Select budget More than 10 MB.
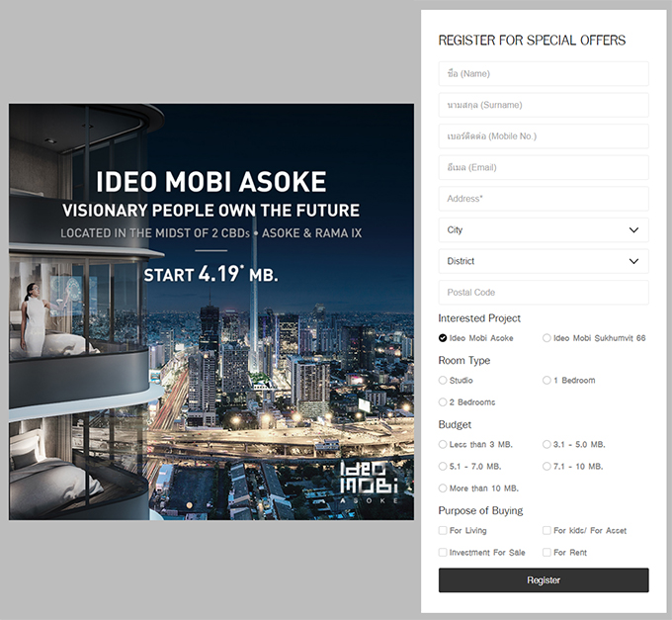Viewport: 672px width, 620px height. (x=443, y=488)
